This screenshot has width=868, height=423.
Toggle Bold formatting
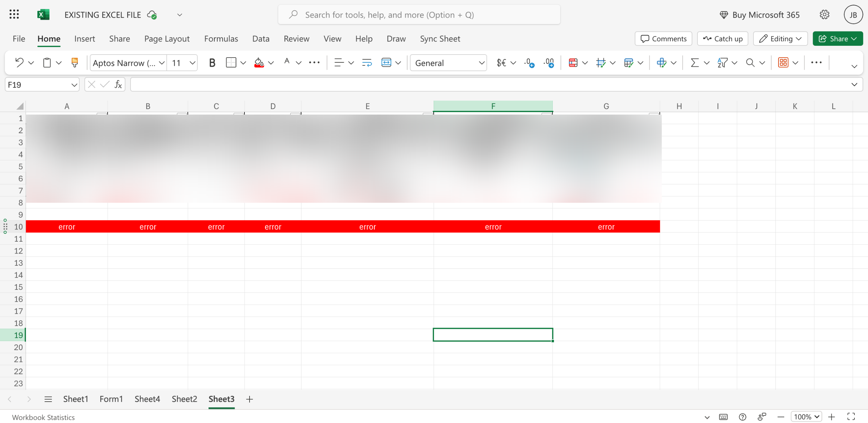[x=212, y=63]
